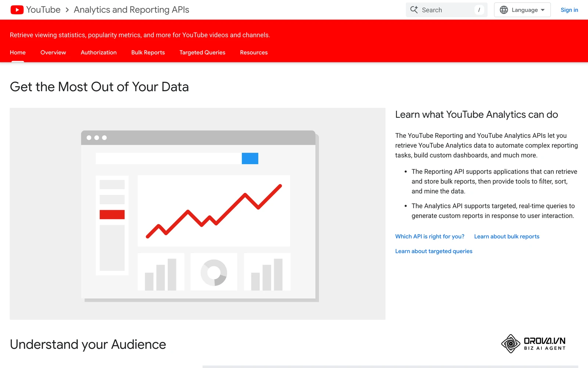This screenshot has height=368, width=588.
Task: Follow 'Learn about targeted queries' link
Action: [434, 251]
